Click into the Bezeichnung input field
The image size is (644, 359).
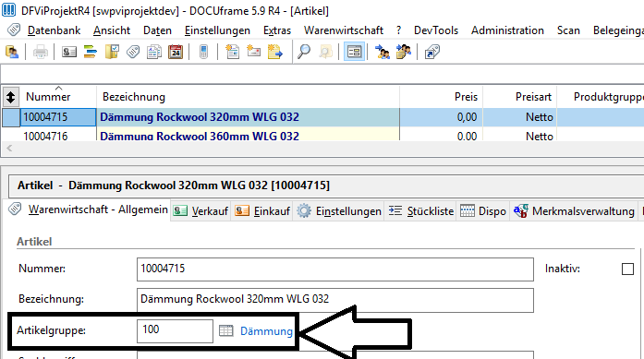tap(335, 300)
